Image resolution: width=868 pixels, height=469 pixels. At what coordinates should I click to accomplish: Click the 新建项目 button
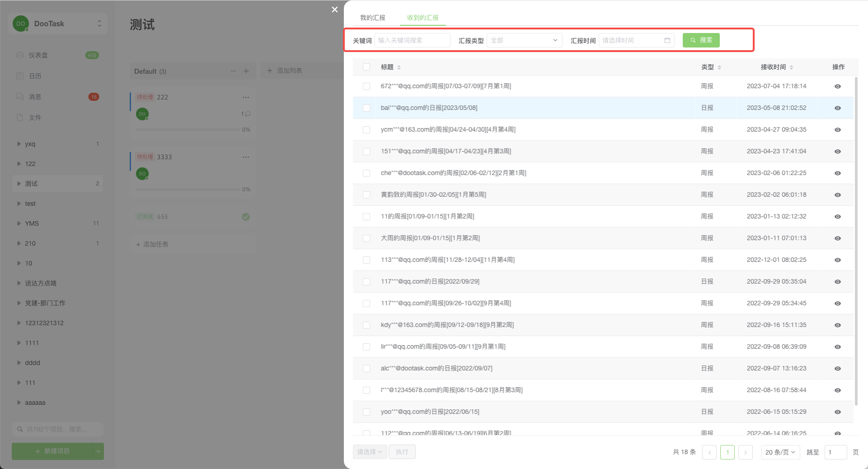pos(53,451)
